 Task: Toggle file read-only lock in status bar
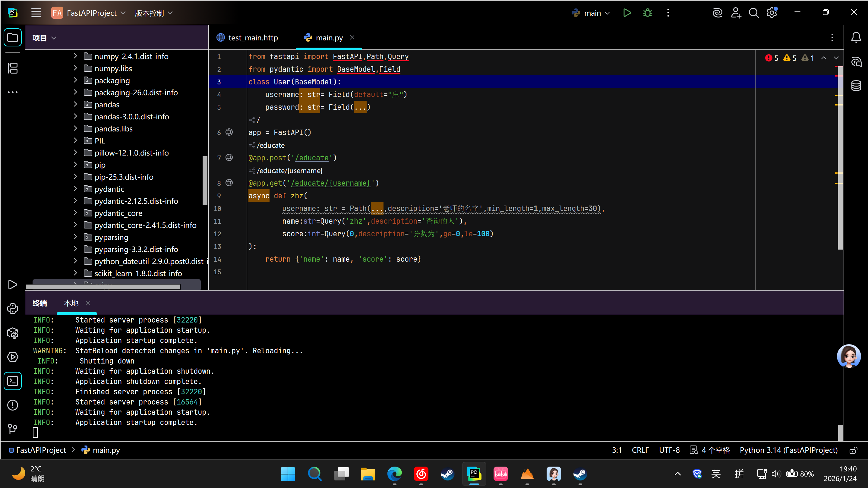point(853,450)
